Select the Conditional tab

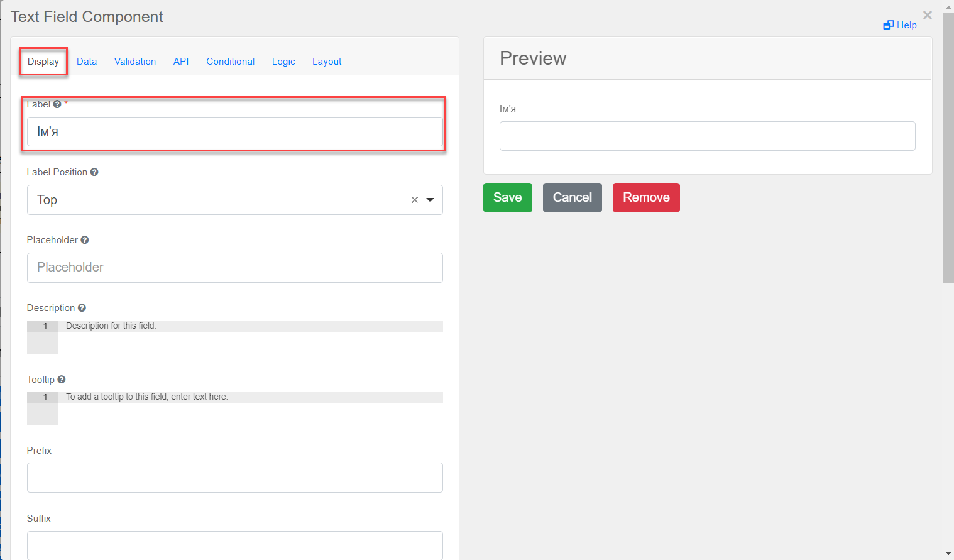coord(231,62)
